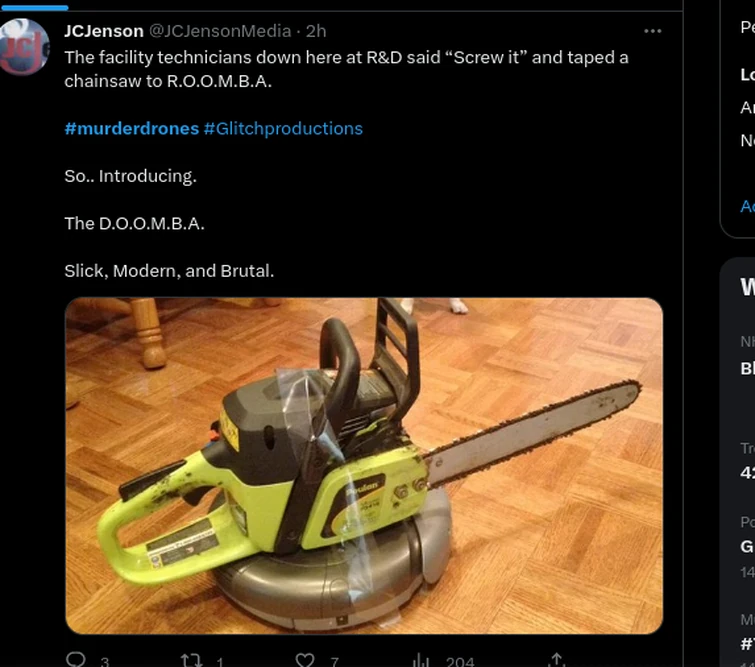
Task: Select the blue-underlined active tab at top
Action: click(x=34, y=6)
